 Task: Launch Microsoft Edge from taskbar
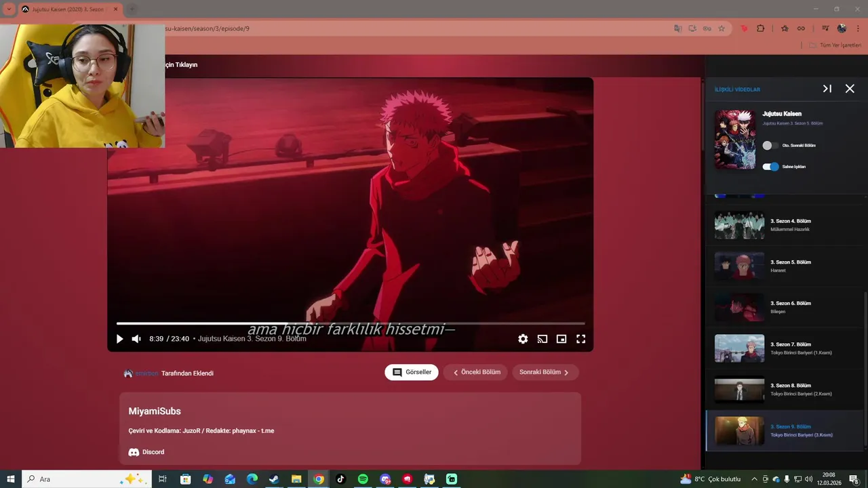pyautogui.click(x=252, y=479)
